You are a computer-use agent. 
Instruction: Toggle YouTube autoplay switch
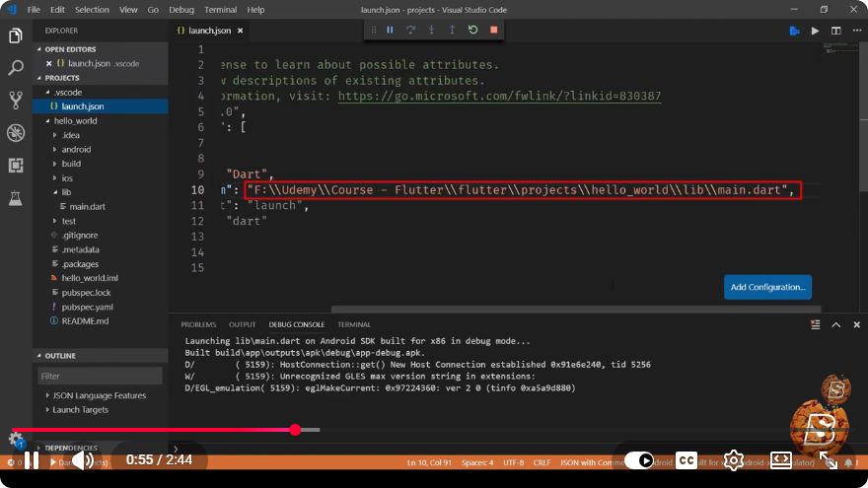(x=639, y=460)
